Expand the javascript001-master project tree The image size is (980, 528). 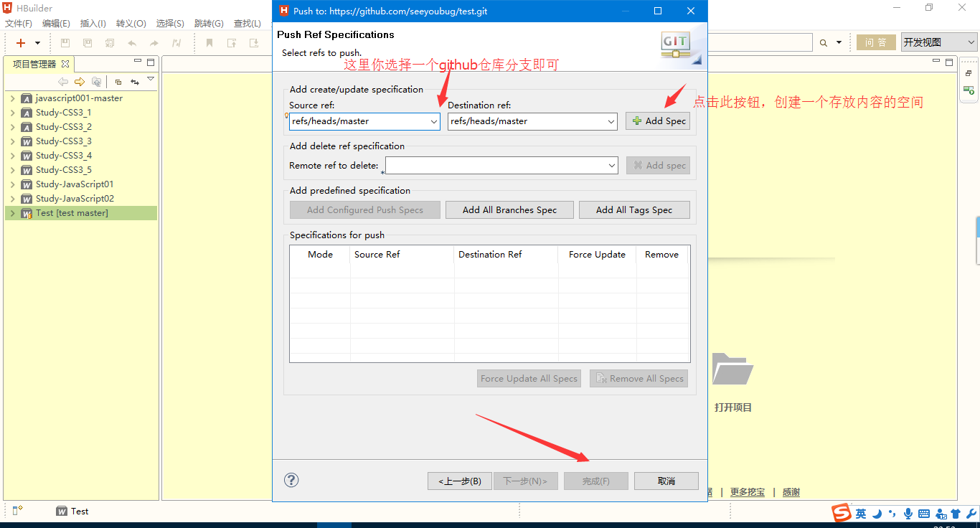13,98
